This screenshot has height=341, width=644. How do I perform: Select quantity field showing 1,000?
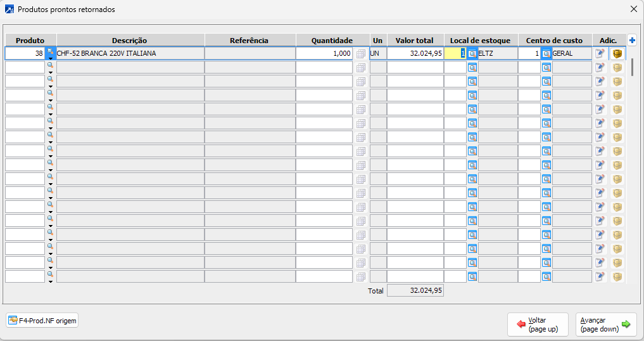coord(324,53)
